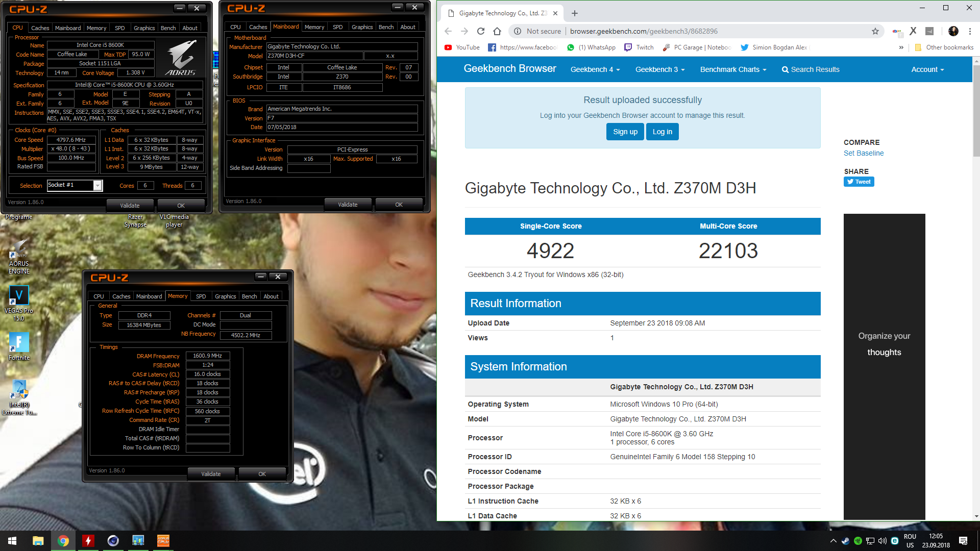
Task: Show the hidden bookmarks overflow chevron
Action: (x=901, y=47)
